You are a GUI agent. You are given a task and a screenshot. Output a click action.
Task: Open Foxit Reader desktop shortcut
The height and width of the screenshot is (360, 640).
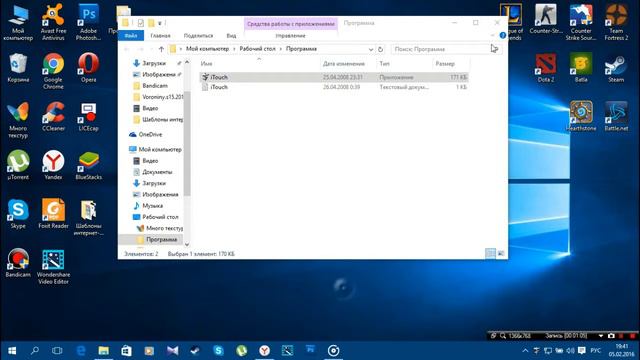53,213
